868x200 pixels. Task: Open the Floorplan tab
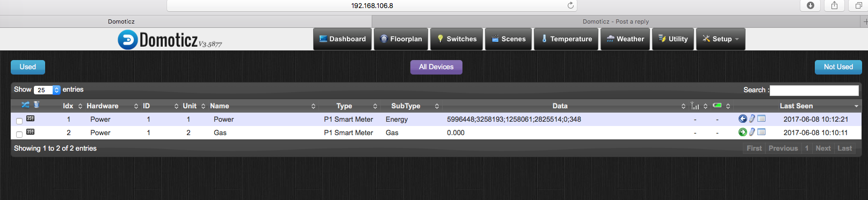pyautogui.click(x=401, y=39)
